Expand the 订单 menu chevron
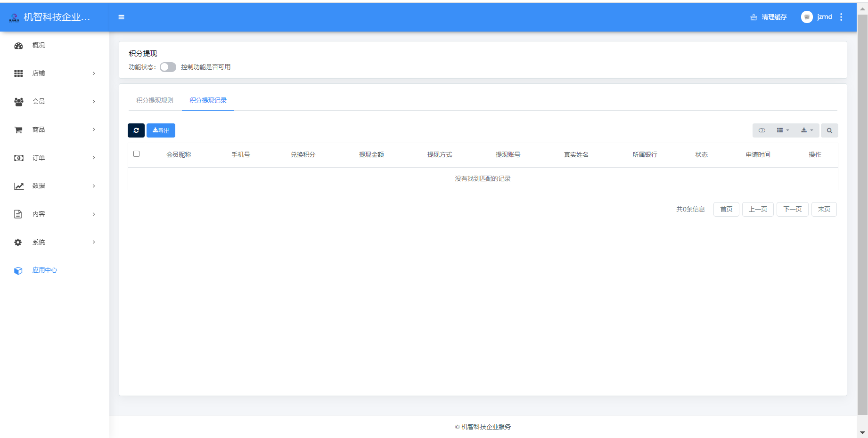 94,158
